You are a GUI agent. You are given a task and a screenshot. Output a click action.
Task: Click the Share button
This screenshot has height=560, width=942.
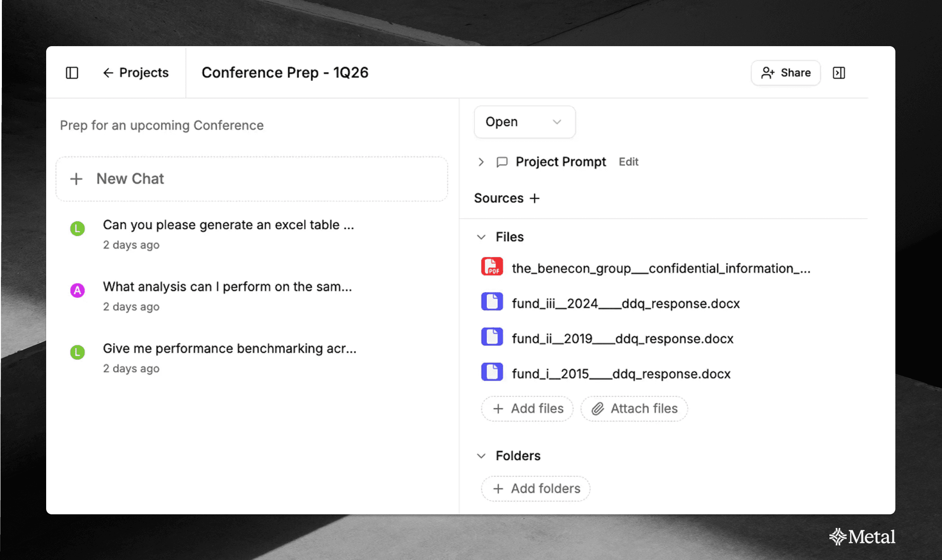coord(786,73)
